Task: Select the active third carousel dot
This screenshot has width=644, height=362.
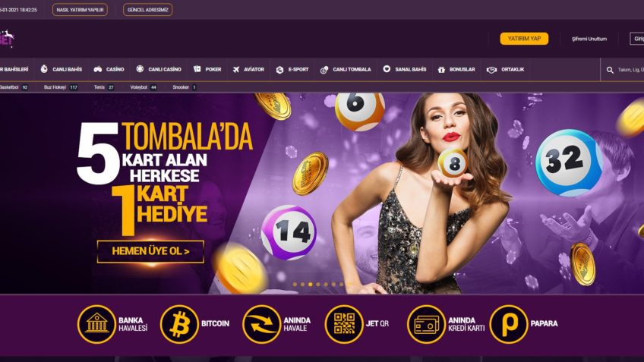Action: click(311, 285)
